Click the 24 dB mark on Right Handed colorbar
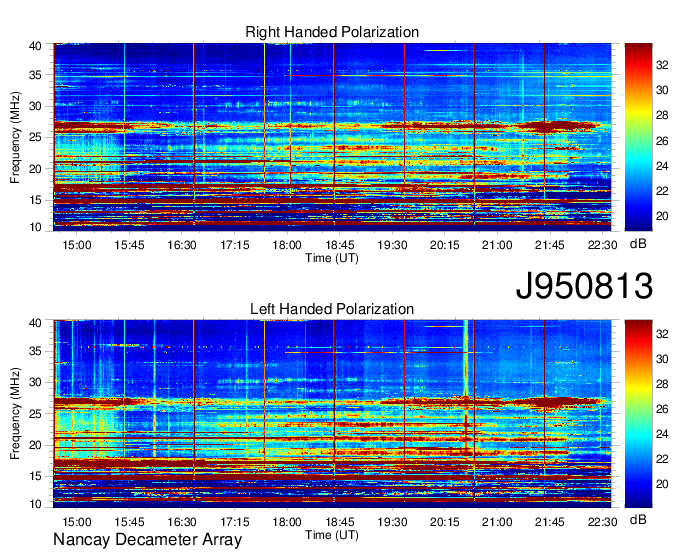Screen dimensions: 680x552 (x=662, y=166)
